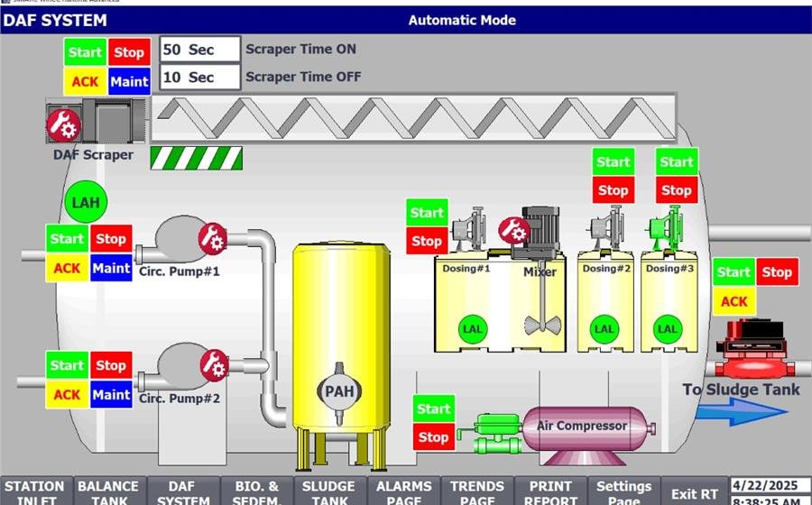Start the Dosing#3 pump
812x505 pixels.
(x=677, y=162)
